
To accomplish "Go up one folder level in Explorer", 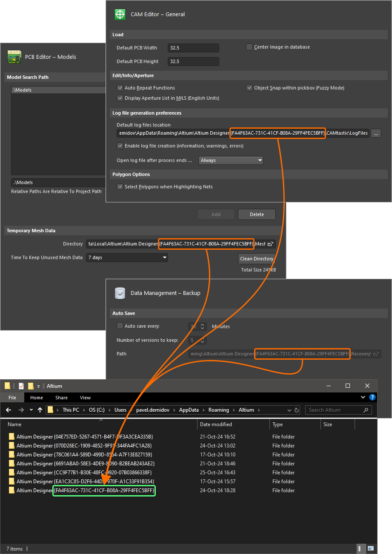I will click(x=40, y=410).
